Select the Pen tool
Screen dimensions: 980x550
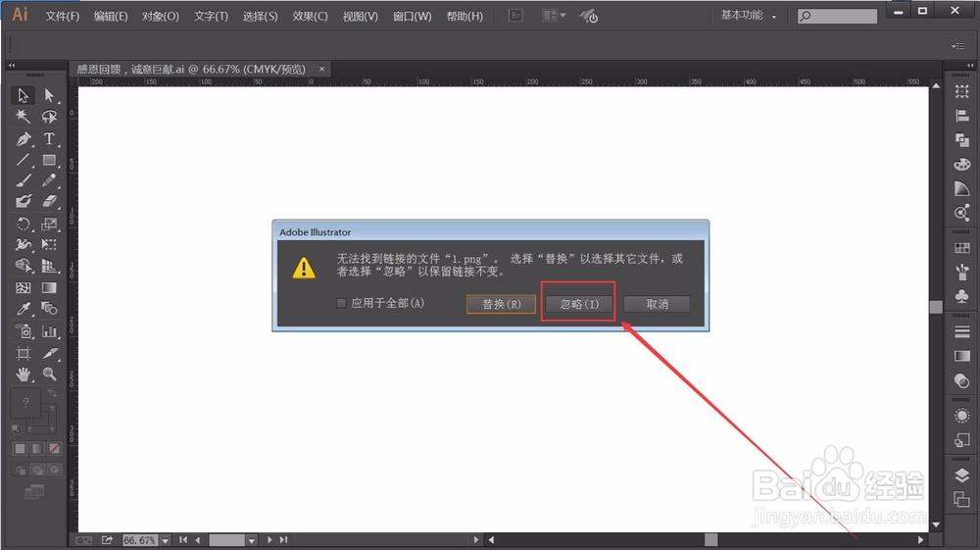pyautogui.click(x=24, y=139)
